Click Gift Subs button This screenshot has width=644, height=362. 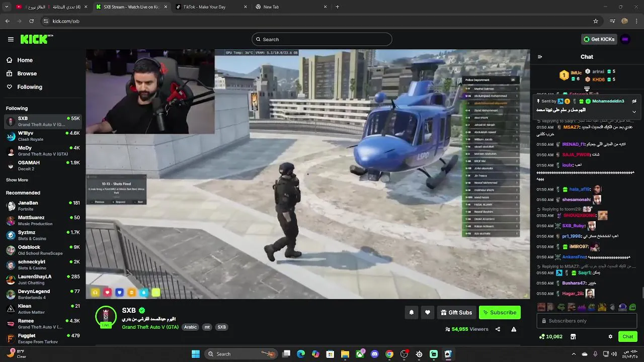456,312
